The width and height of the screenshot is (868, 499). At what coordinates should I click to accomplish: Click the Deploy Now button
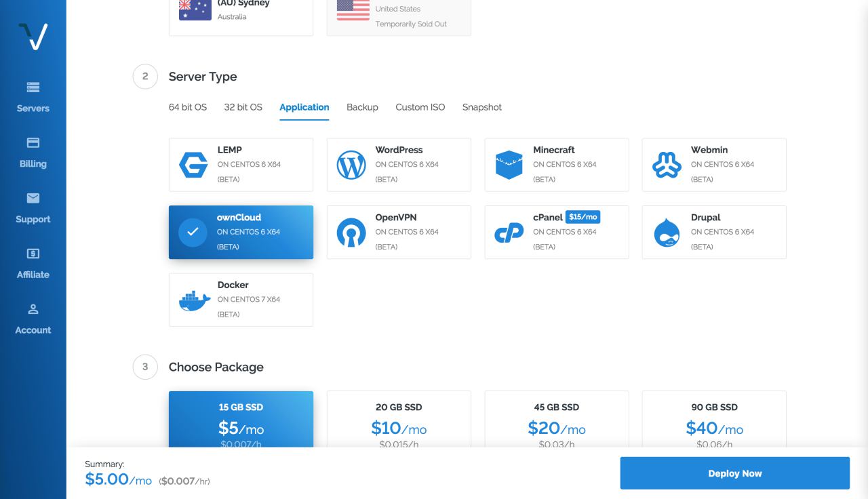(734, 473)
